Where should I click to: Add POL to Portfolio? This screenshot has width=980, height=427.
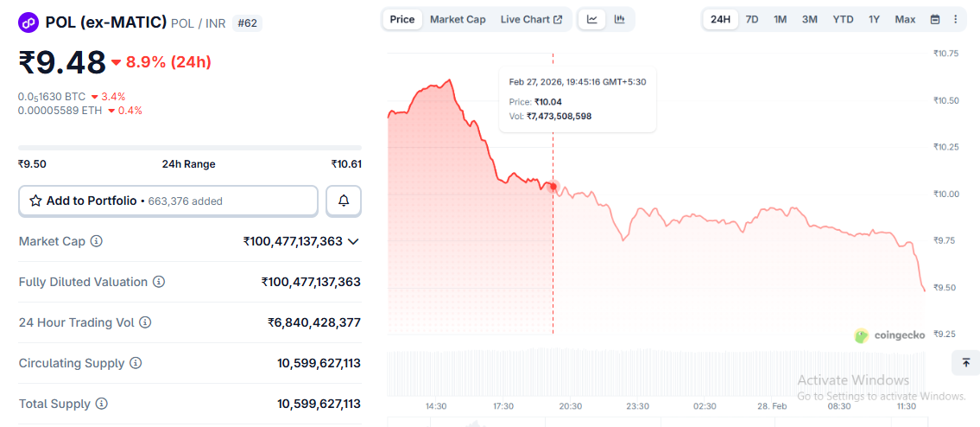(168, 201)
